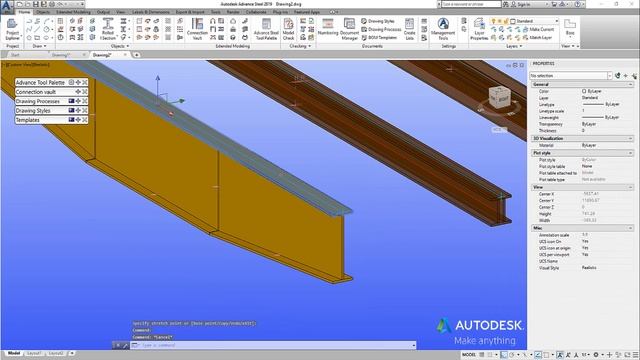The image size is (640, 360).
Task: Collapse the View section in Properties
Action: [631, 187]
